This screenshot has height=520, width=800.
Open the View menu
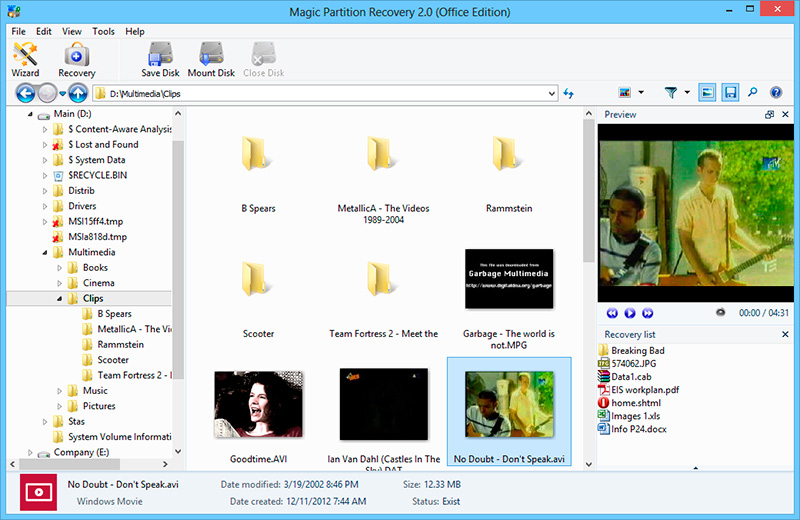pyautogui.click(x=72, y=31)
